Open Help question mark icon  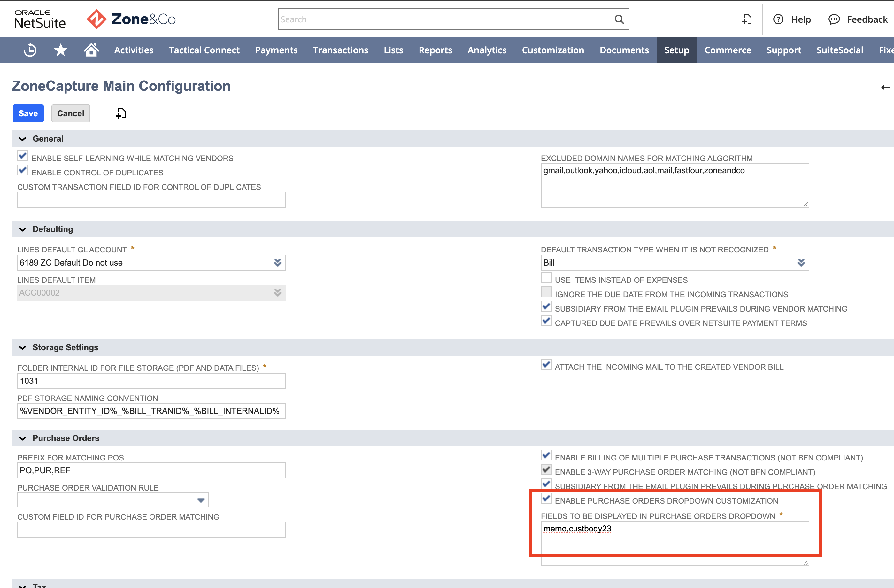click(x=778, y=19)
